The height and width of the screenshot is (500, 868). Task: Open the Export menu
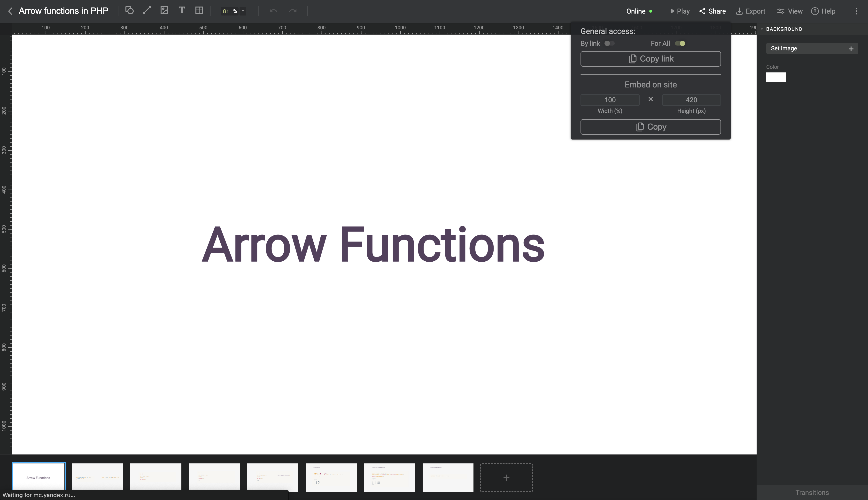pos(751,11)
